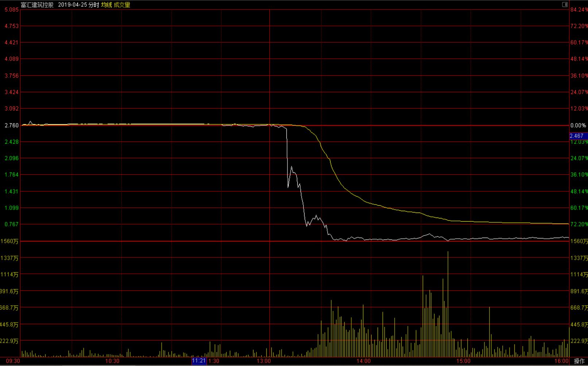Toggle the 成交量 volume legend
This screenshot has width=588, height=366.
(x=122, y=5)
